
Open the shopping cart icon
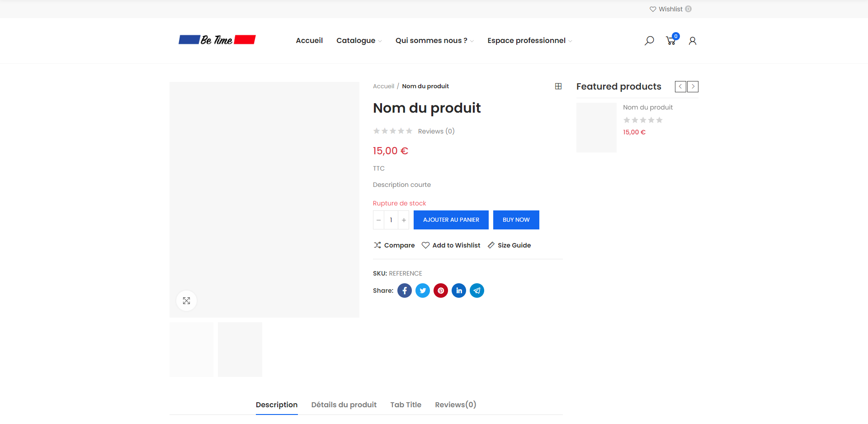click(671, 40)
